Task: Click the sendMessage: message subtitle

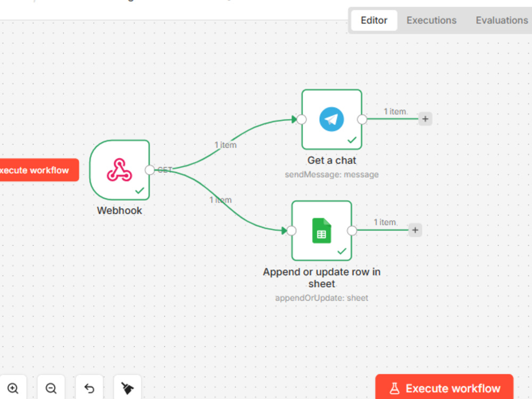Action: point(332,174)
